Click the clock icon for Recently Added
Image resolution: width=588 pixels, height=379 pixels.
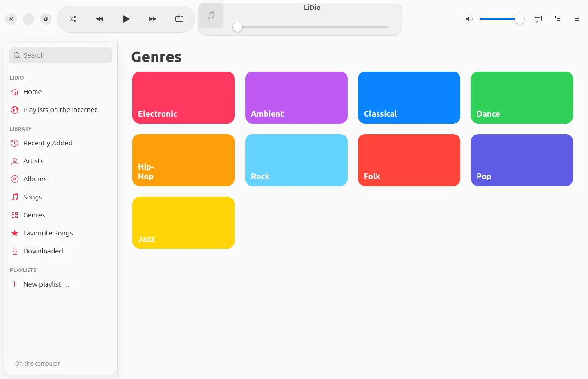coord(15,143)
